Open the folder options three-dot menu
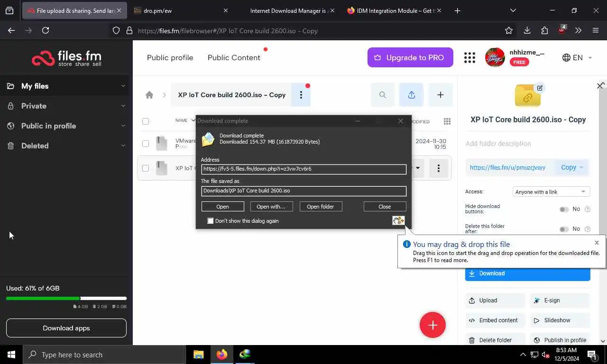Image resolution: width=607 pixels, height=364 pixels. pos(301,95)
